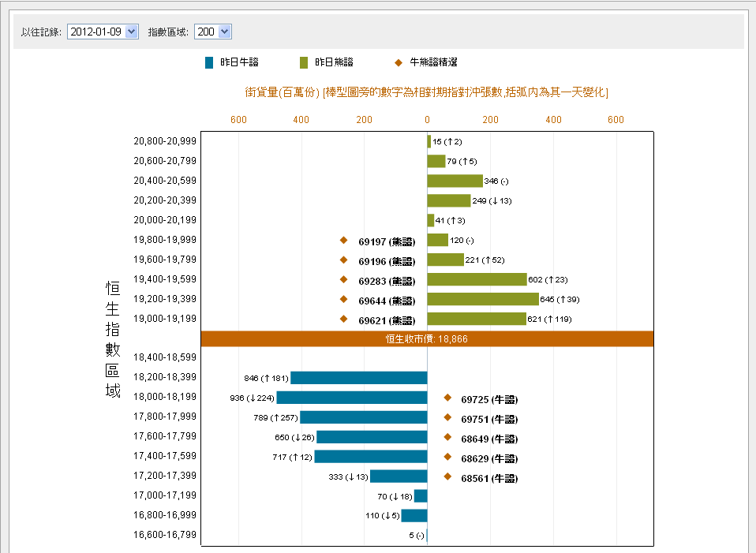Open the 以往記錄 date dropdown
The width and height of the screenshot is (756, 553).
[103, 32]
